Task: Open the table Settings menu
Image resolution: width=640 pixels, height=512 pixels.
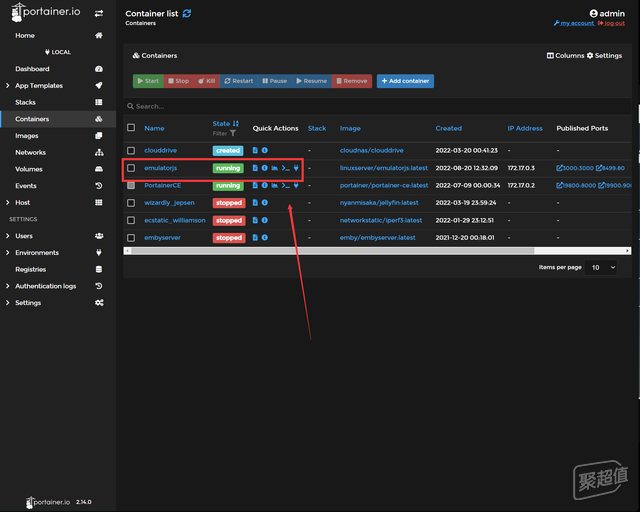Action: (x=604, y=56)
